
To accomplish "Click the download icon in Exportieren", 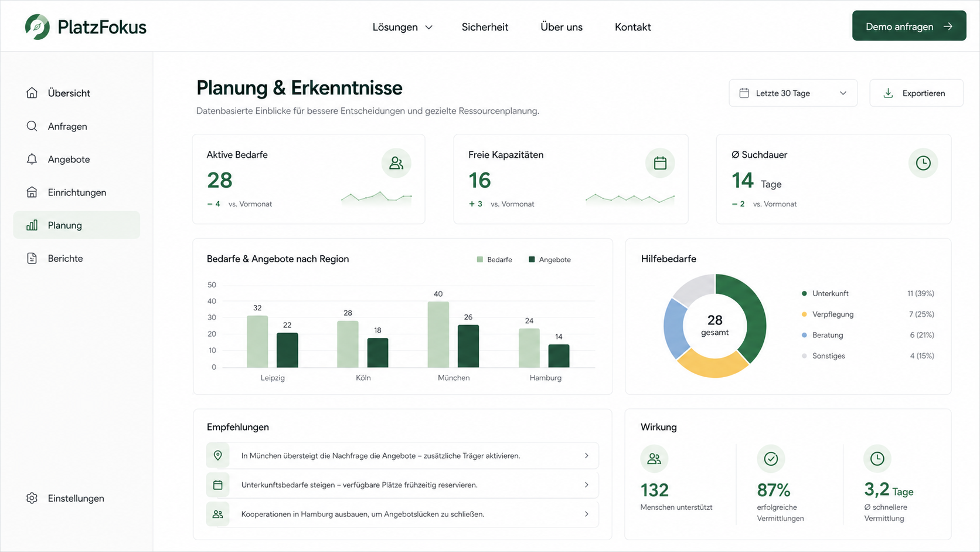I will point(888,93).
